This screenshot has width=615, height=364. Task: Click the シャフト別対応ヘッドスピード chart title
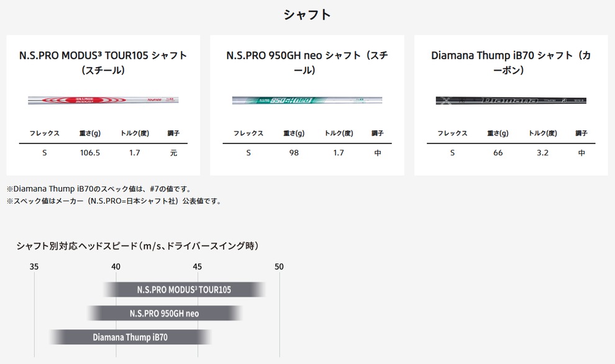[x=137, y=246]
